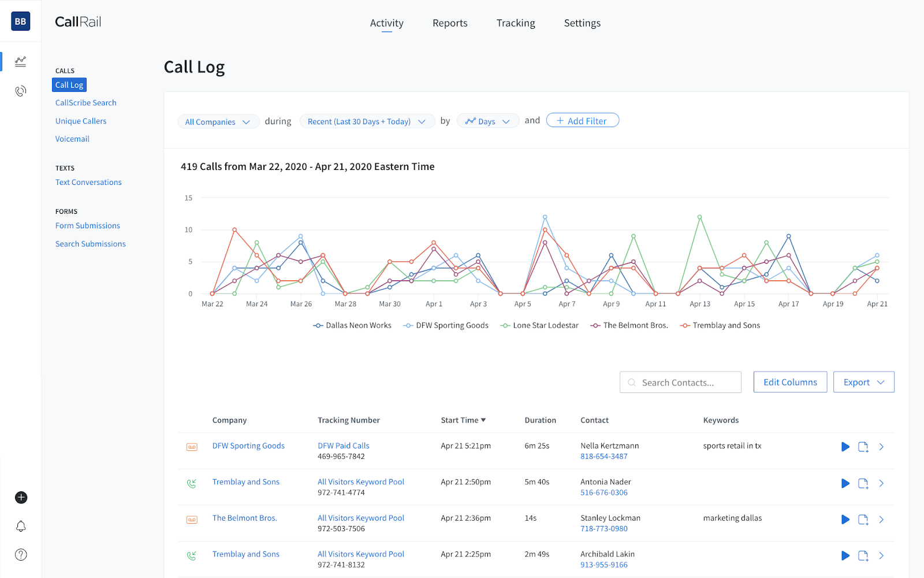This screenshot has width=924, height=578.
Task: Open the notifications bell icon
Action: [21, 526]
